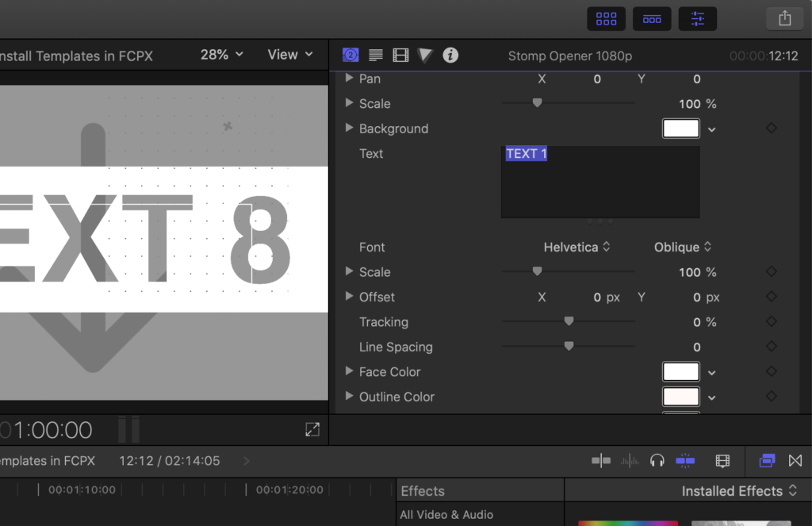Click the Text field containing TEXT 1
This screenshot has width=812, height=526.
[599, 182]
